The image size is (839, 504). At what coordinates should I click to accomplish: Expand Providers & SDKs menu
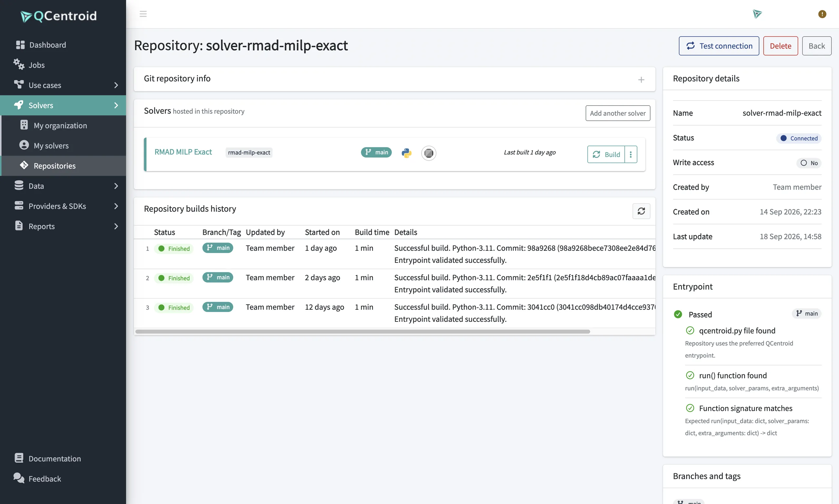[x=63, y=206]
